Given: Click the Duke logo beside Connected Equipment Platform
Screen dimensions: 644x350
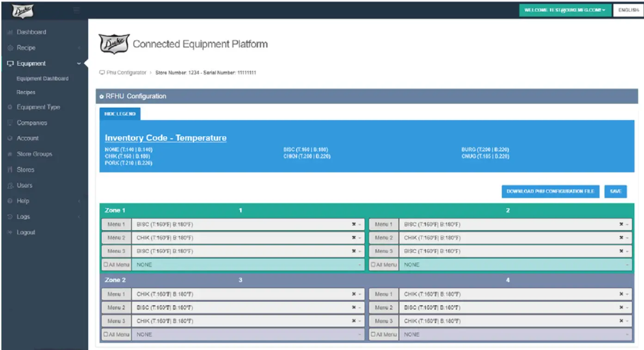Looking at the screenshot, I should point(114,44).
